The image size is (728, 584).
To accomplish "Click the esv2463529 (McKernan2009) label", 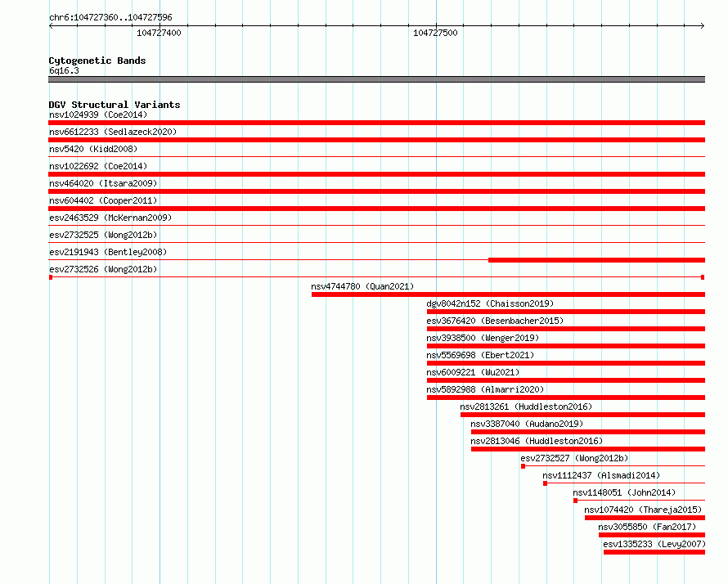I will coord(110,218).
